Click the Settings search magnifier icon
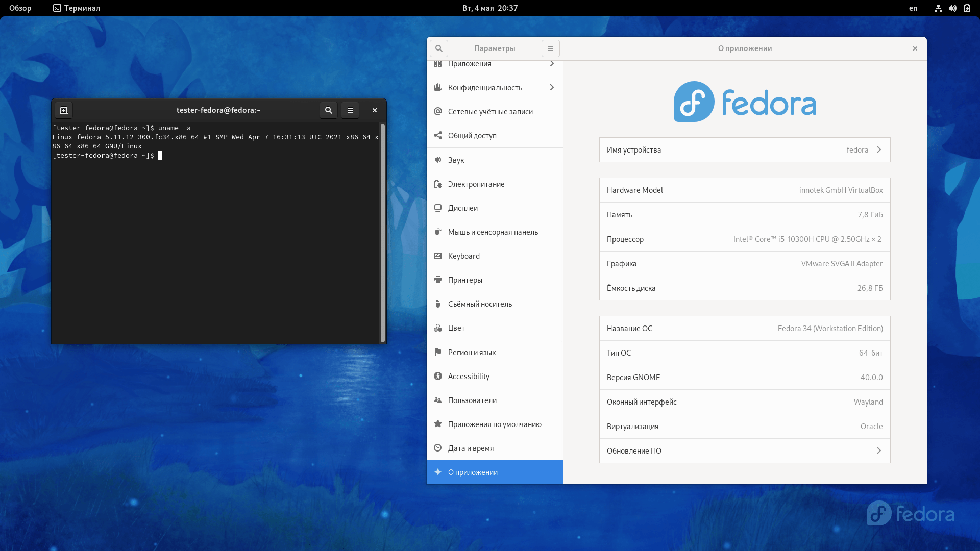This screenshot has height=551, width=980. (x=438, y=48)
